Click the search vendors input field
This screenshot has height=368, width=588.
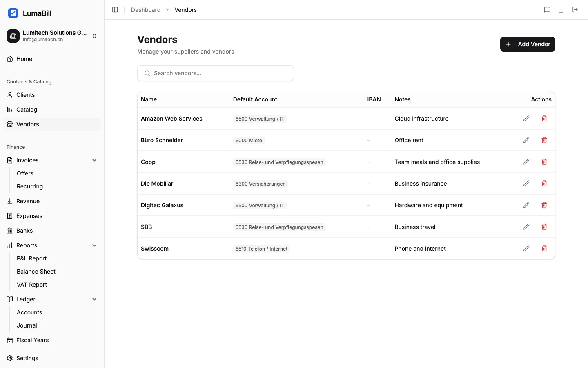click(215, 73)
